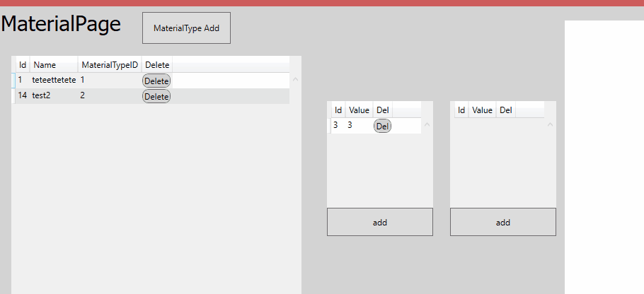
Task: Click the MaterialType Add button
Action: tap(186, 28)
